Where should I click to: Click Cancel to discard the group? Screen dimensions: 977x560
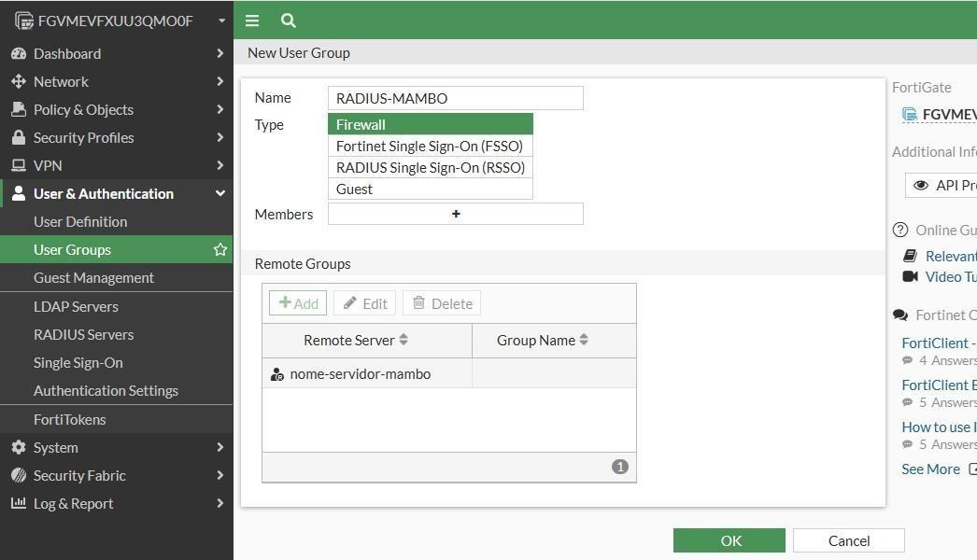[x=849, y=540]
